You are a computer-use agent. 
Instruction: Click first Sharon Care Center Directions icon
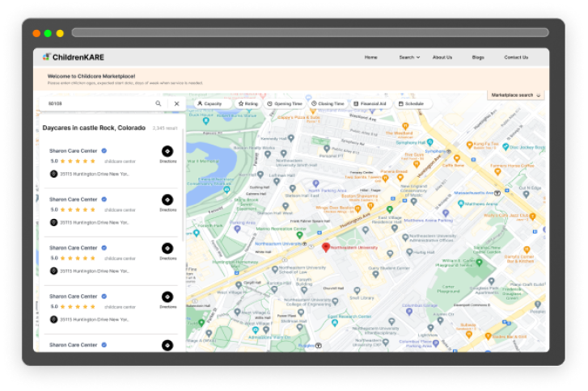(167, 151)
